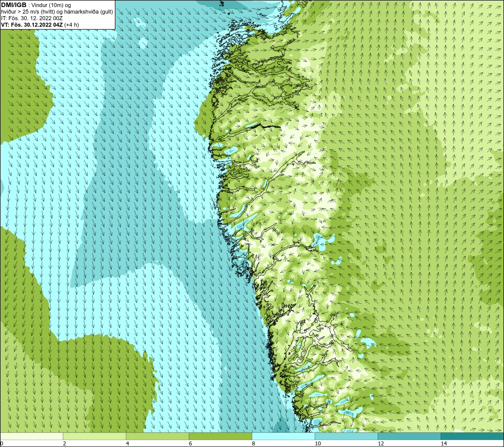Click the legend value label 14
This screenshot has width=504, height=447.
pos(444,443)
